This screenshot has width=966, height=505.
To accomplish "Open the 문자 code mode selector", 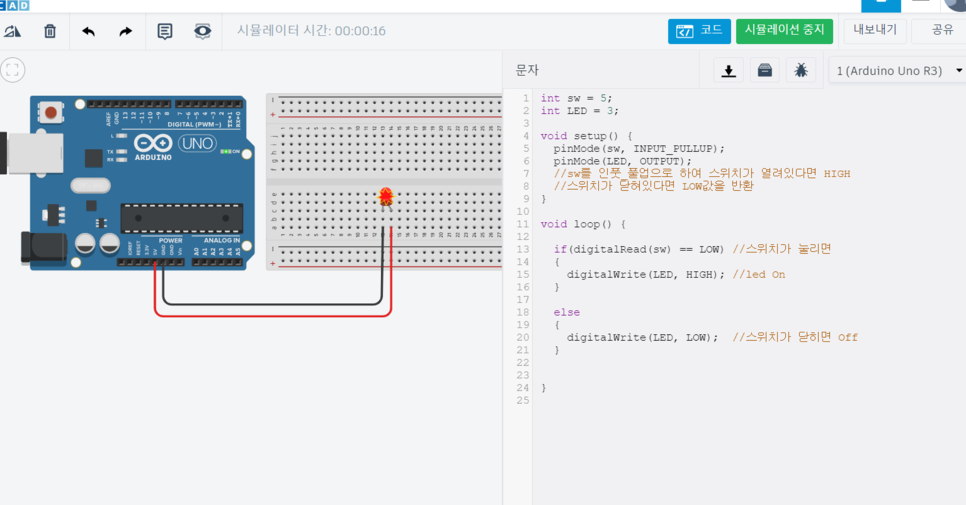I will [x=527, y=70].
